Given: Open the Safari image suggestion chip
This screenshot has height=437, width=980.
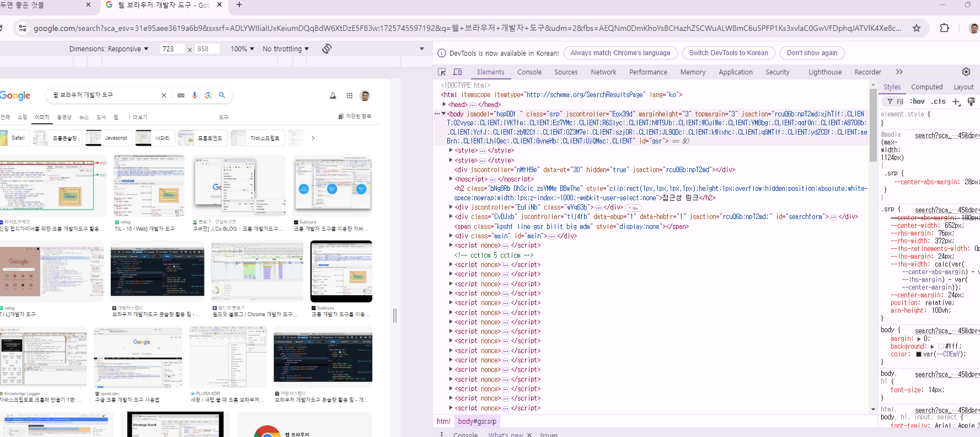Looking at the screenshot, I should click(x=14, y=138).
